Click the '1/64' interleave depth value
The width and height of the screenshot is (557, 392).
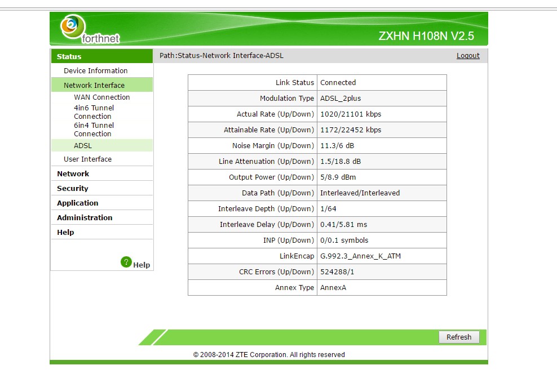[328, 208]
